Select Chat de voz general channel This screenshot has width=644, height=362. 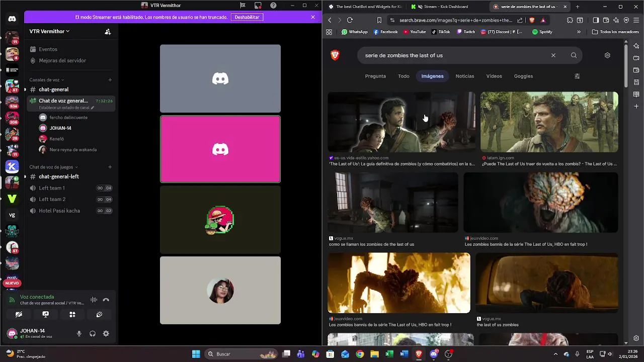70,103
